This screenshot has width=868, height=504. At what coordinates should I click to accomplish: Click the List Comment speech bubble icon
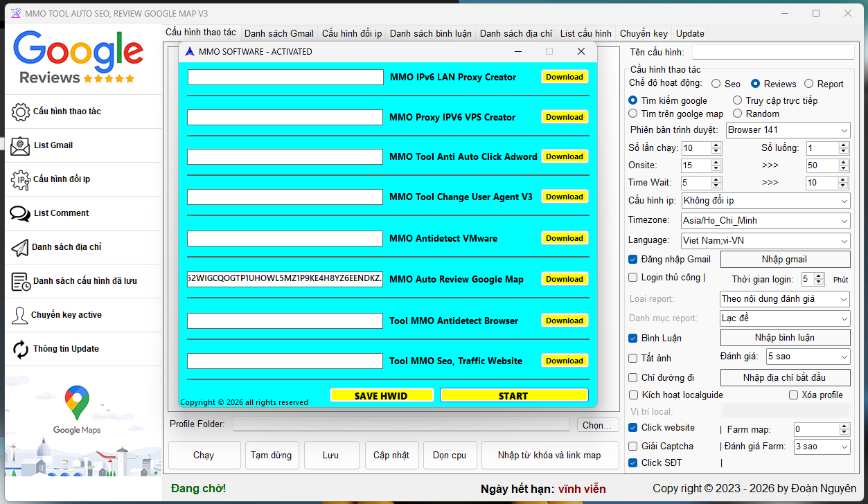tap(20, 213)
